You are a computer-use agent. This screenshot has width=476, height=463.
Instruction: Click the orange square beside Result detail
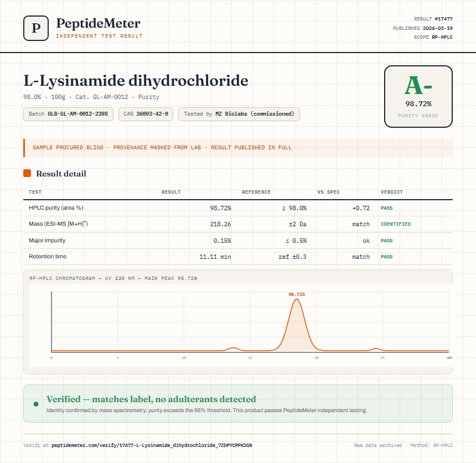click(x=27, y=173)
